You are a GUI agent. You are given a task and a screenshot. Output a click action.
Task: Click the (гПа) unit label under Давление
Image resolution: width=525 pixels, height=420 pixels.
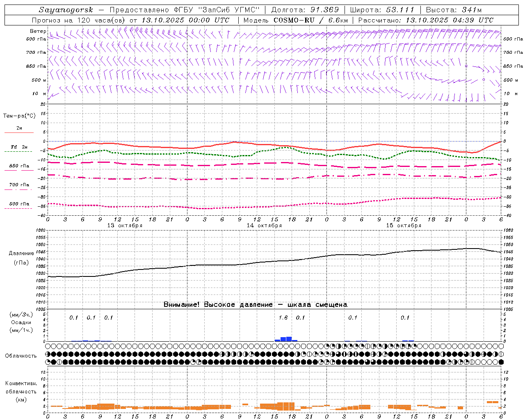(21, 263)
